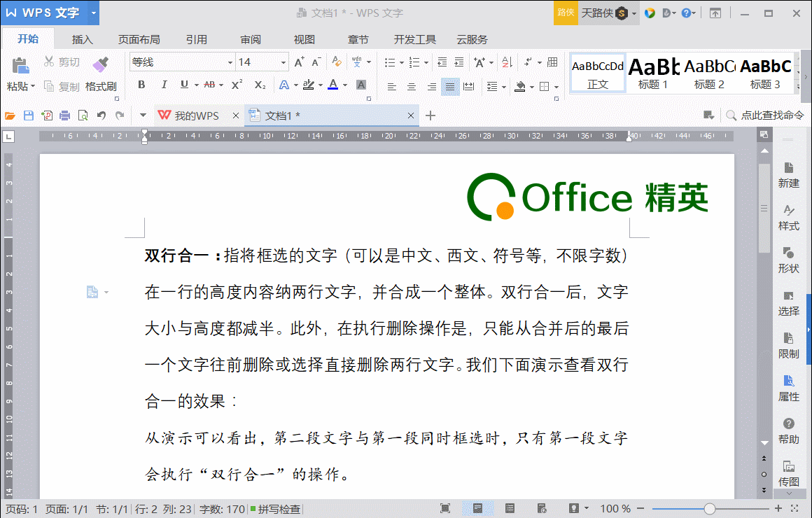This screenshot has height=518, width=812.
Task: Open the Styles (样式) sidebar panel
Action: click(789, 218)
